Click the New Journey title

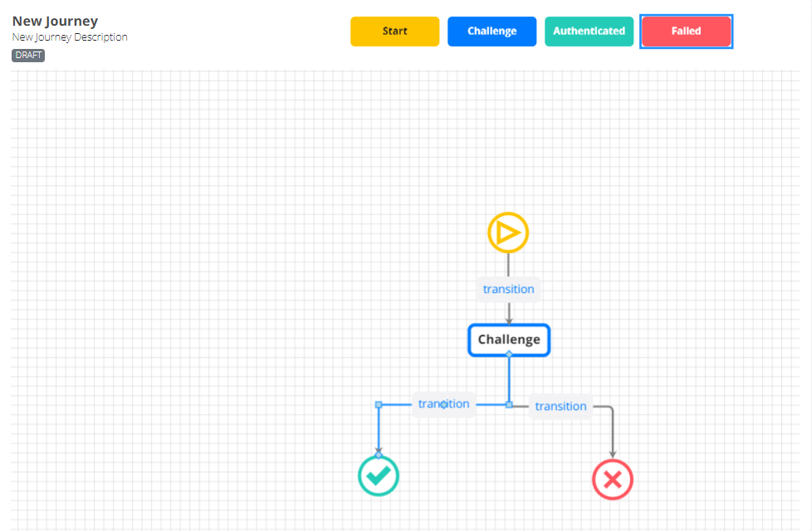pos(55,22)
